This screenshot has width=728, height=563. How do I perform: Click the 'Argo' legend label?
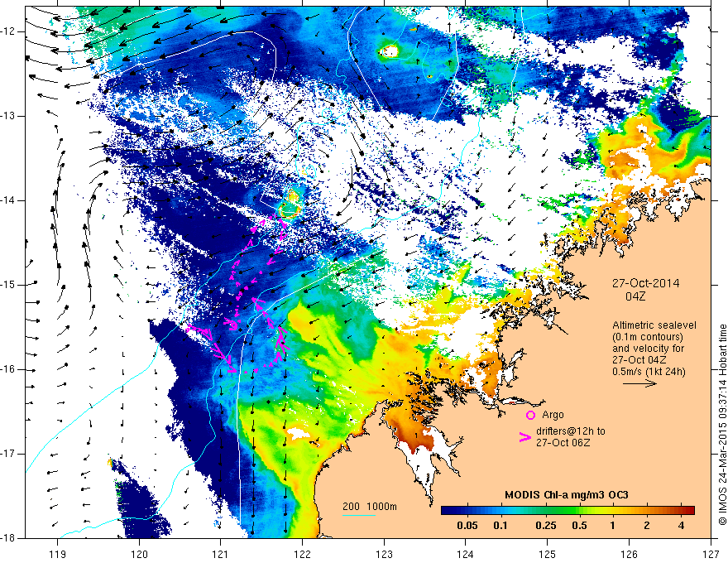click(x=553, y=415)
